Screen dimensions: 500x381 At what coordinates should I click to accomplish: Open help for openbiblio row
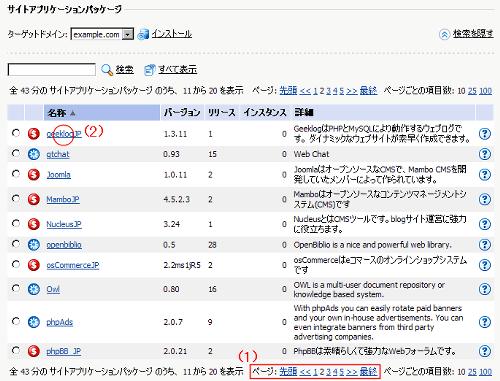pos(485,245)
